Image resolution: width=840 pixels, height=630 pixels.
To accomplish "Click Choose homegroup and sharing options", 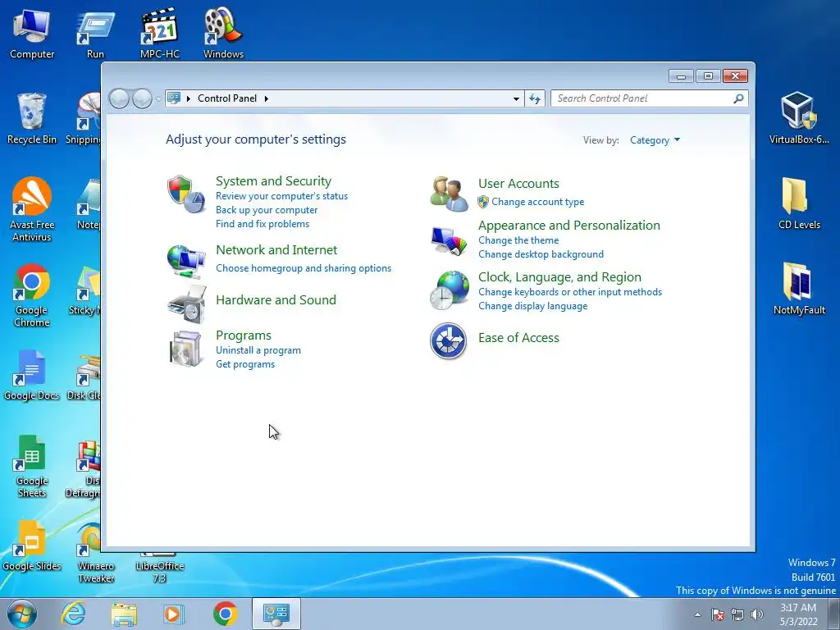I will 304,268.
